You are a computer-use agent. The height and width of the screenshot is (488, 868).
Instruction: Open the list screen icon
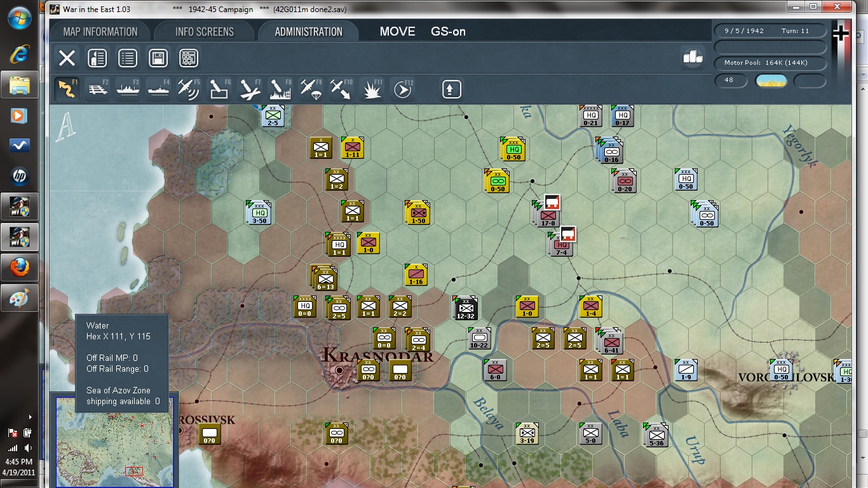pos(128,58)
